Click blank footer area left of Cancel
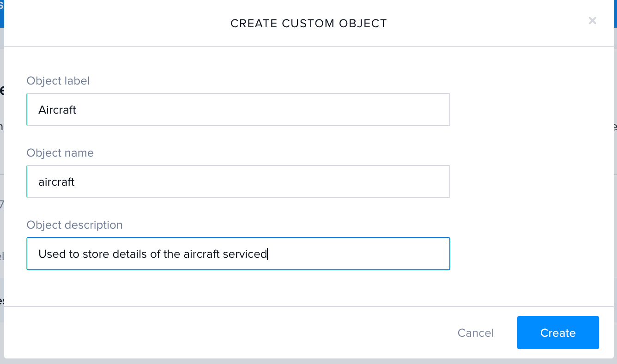The height and width of the screenshot is (364, 617). [231, 333]
